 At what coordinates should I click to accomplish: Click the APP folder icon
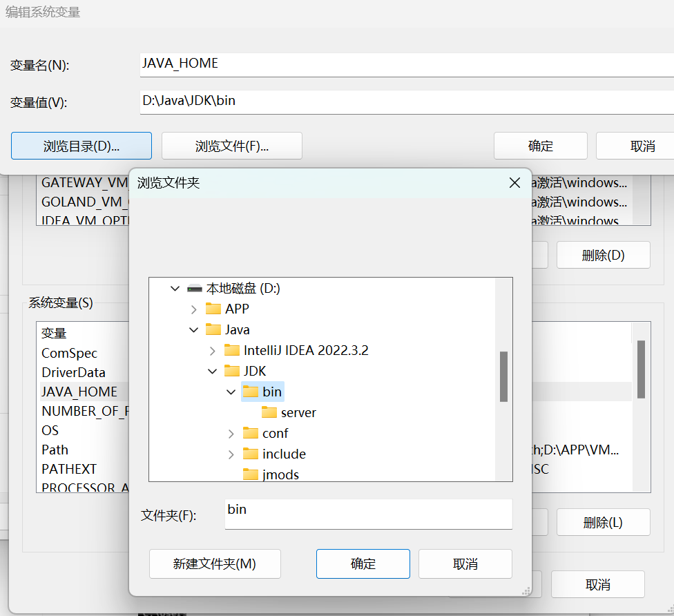click(x=213, y=309)
